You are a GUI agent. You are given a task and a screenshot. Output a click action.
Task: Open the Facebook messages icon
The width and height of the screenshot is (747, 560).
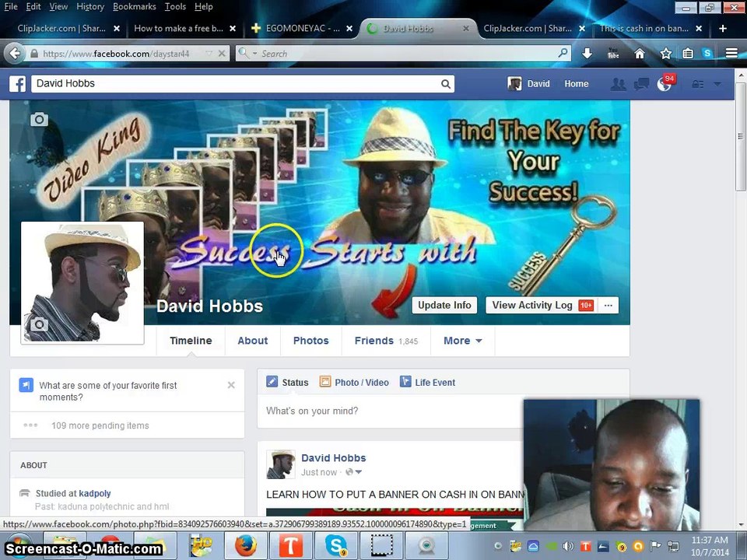641,84
